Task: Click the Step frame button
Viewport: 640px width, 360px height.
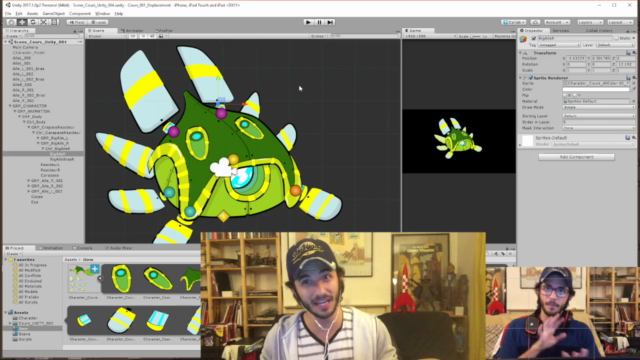Action: pyautogui.click(x=331, y=22)
